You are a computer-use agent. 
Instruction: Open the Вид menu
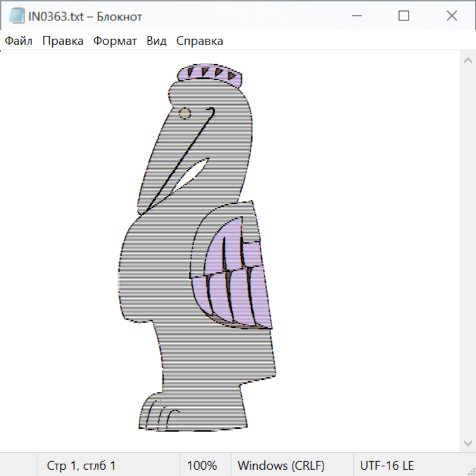(156, 41)
